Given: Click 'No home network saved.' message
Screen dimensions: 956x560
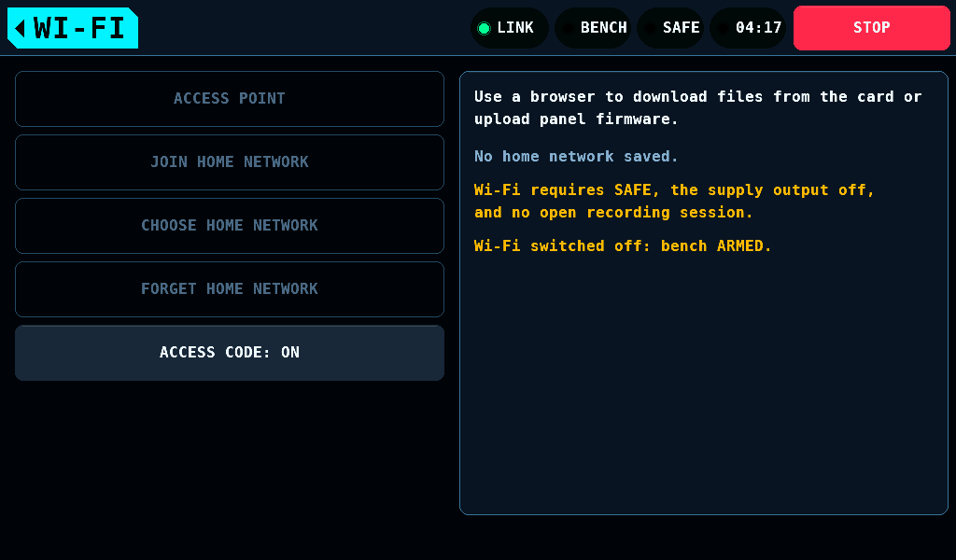Looking at the screenshot, I should [576, 157].
